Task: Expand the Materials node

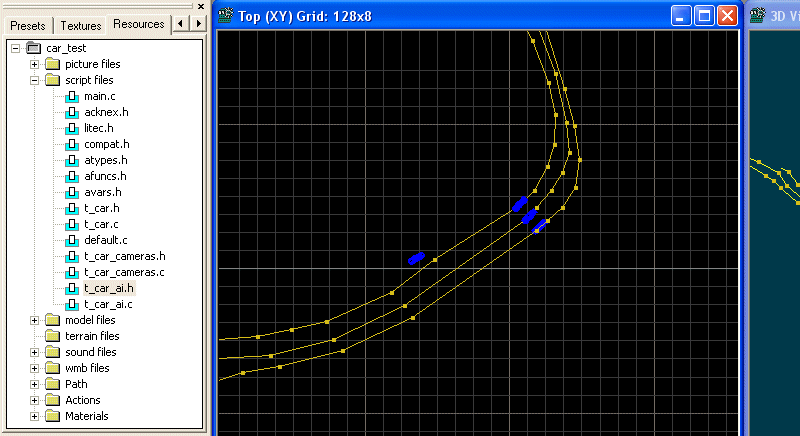Action: 35,416
